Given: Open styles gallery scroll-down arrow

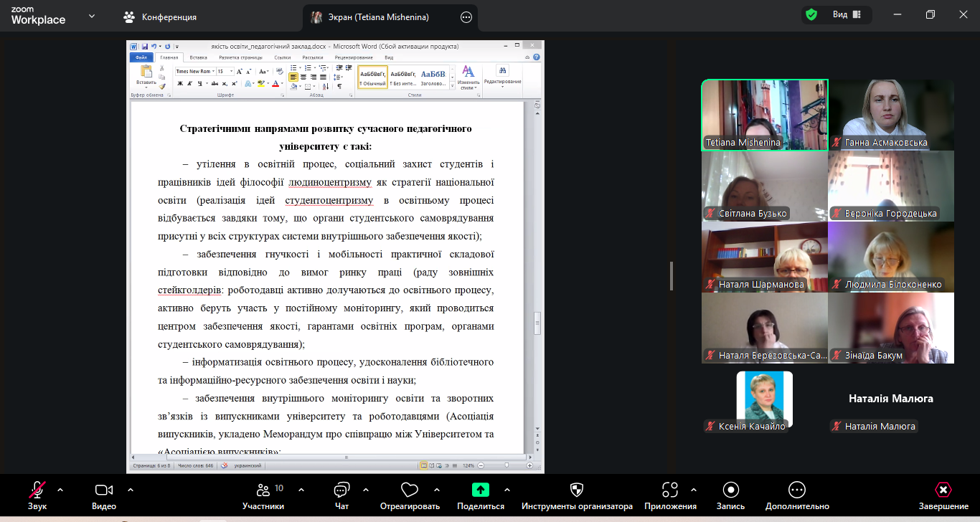Looking at the screenshot, I should coord(452,77).
